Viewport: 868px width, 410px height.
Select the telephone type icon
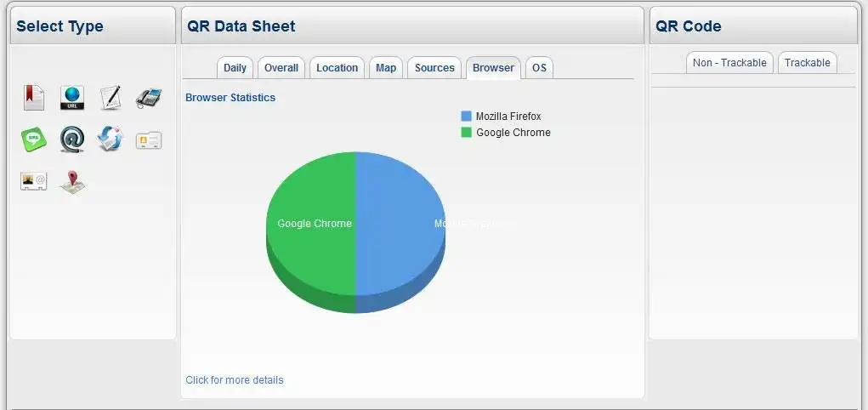point(149,97)
